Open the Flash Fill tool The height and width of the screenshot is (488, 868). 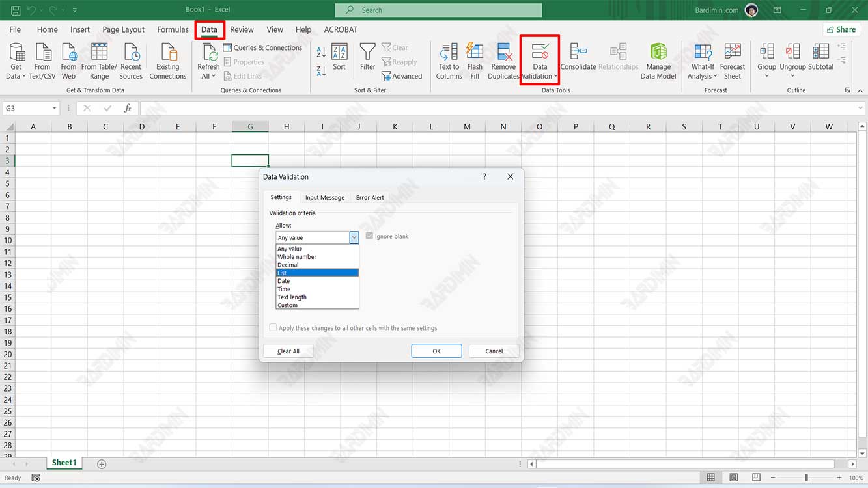[475, 60]
